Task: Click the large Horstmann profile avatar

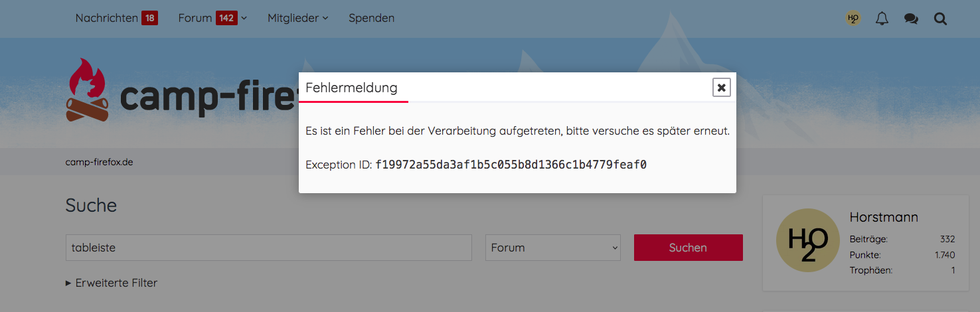Action: click(808, 240)
